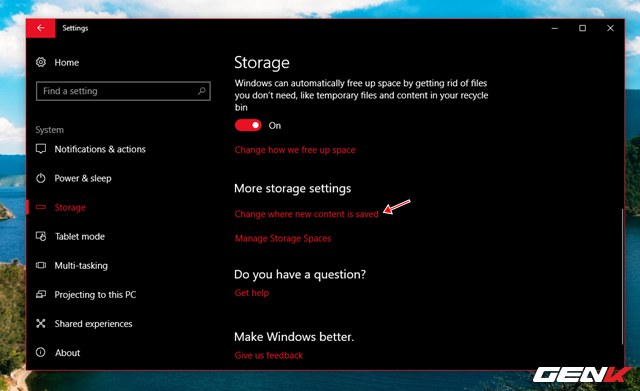Screen dimensions: 640x391
Task: Click the red back arrow button
Action: (x=41, y=28)
